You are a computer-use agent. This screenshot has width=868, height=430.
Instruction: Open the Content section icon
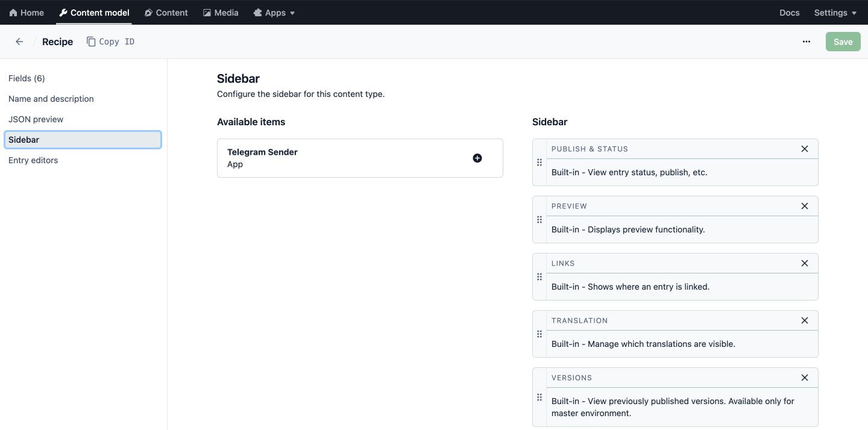coord(148,12)
